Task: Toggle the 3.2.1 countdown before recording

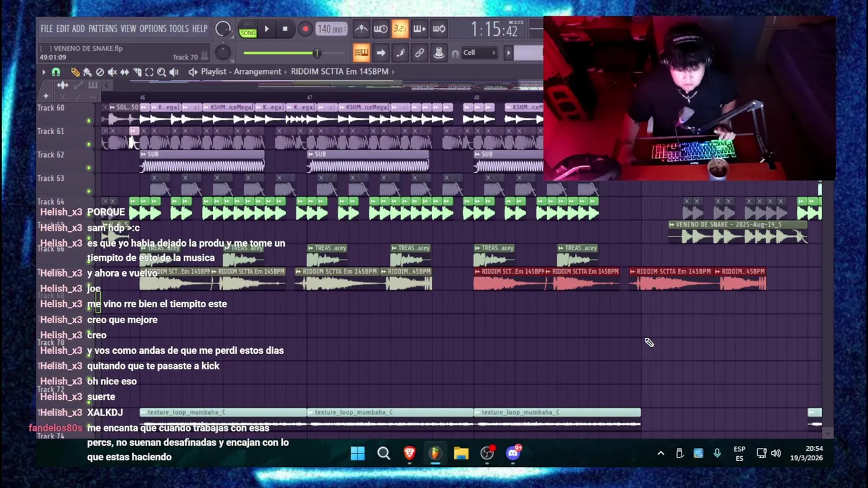Action: pyautogui.click(x=400, y=28)
